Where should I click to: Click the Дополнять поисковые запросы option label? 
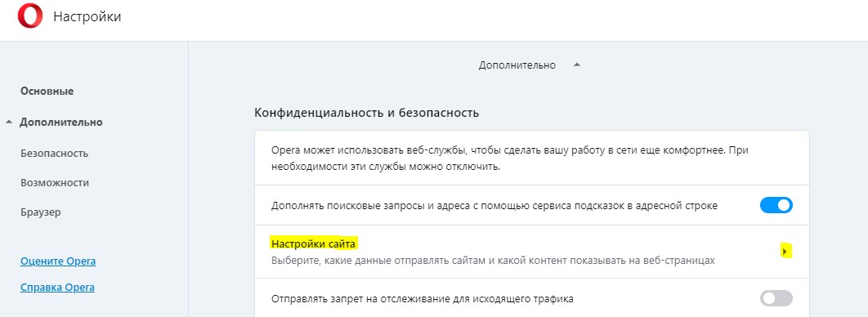pos(494,206)
